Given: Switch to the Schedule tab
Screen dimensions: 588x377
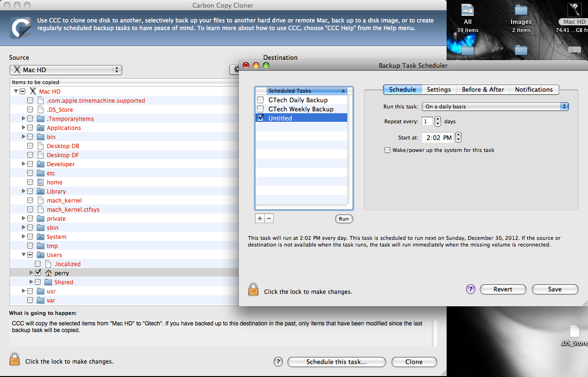Looking at the screenshot, I should (x=402, y=89).
